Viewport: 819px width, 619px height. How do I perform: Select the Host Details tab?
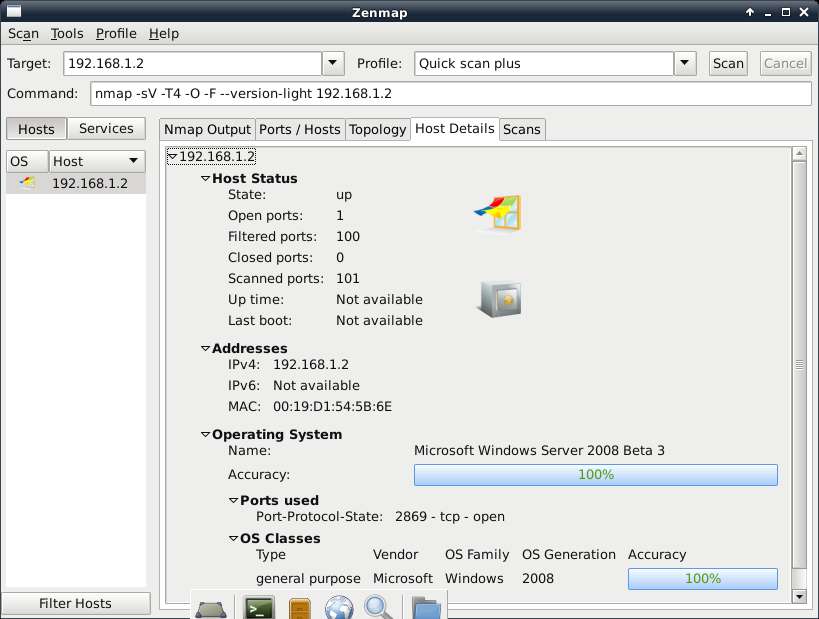pos(455,129)
